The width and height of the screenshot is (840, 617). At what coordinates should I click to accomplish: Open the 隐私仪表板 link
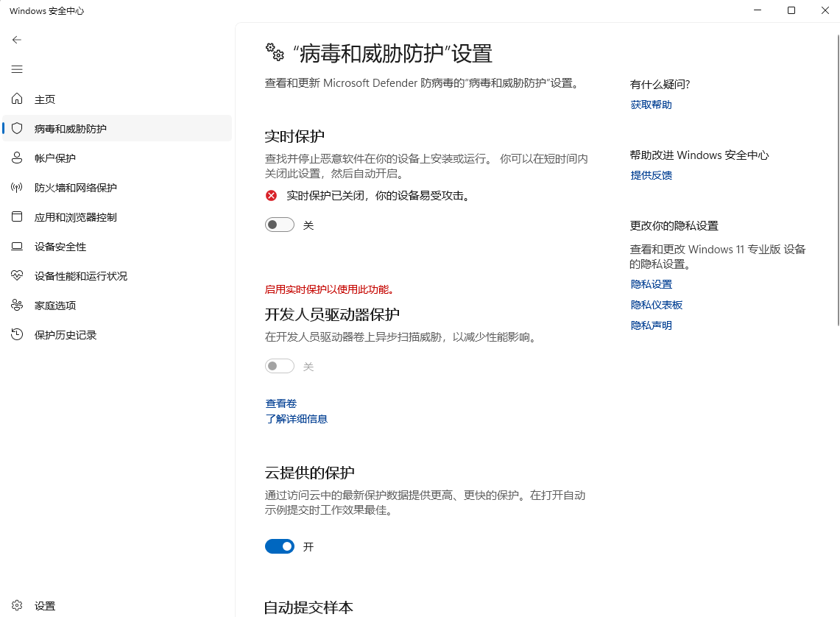tap(656, 305)
